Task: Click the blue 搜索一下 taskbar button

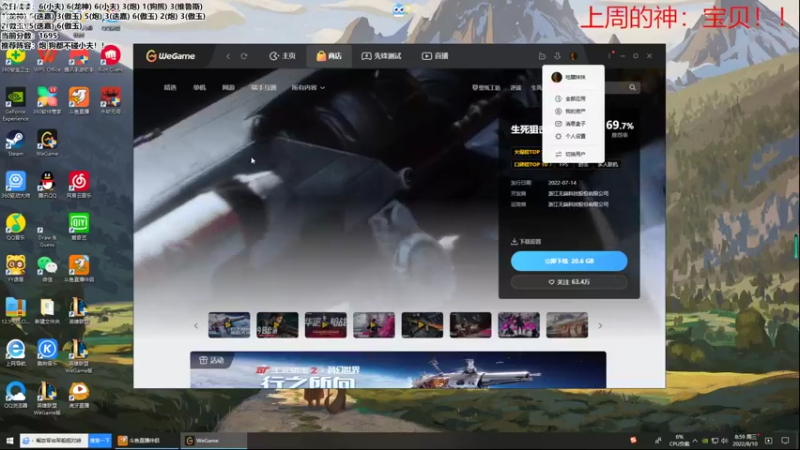Action: tap(99, 440)
